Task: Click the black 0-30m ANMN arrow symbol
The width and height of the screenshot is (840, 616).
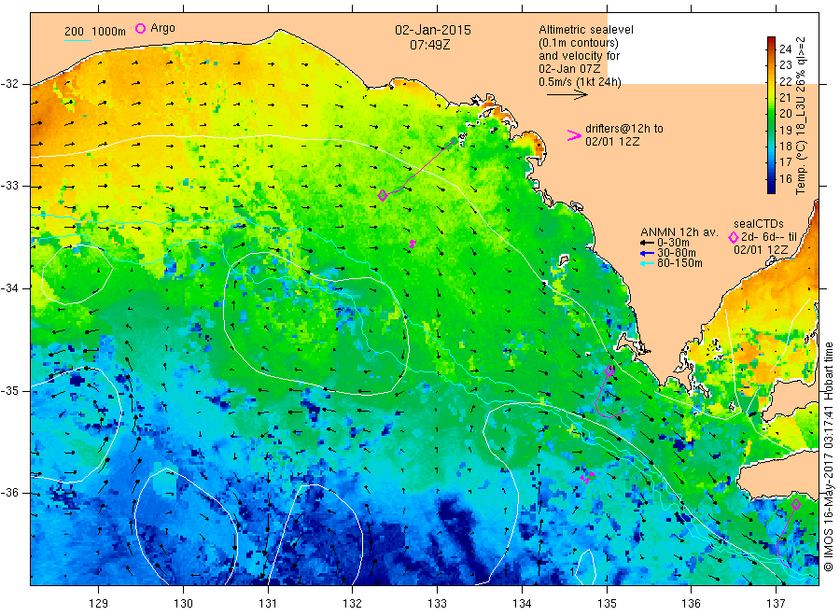Action: tap(647, 243)
